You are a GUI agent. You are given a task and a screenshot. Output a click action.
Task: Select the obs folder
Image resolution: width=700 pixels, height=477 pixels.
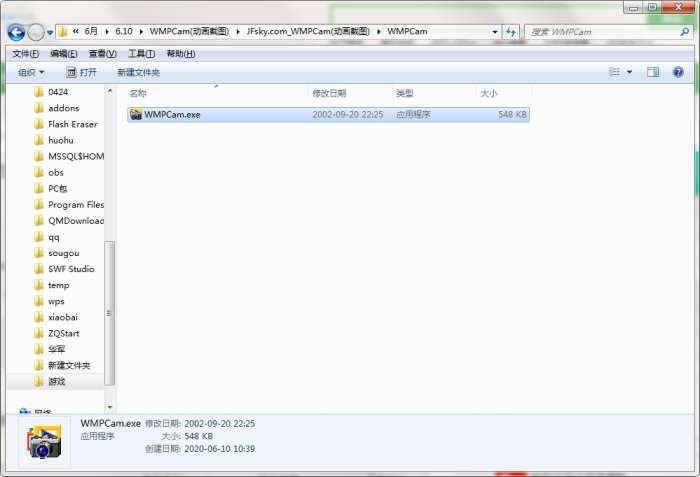point(56,172)
